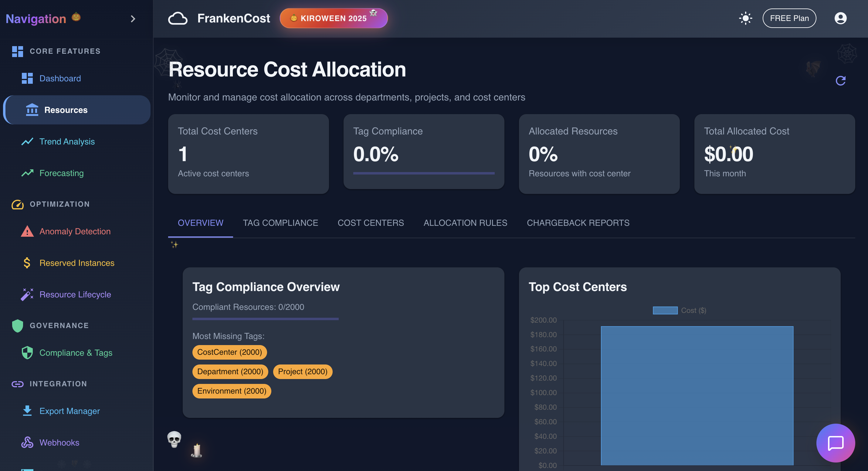The width and height of the screenshot is (868, 471).
Task: Toggle light/dark theme with sun icon
Action: click(745, 18)
